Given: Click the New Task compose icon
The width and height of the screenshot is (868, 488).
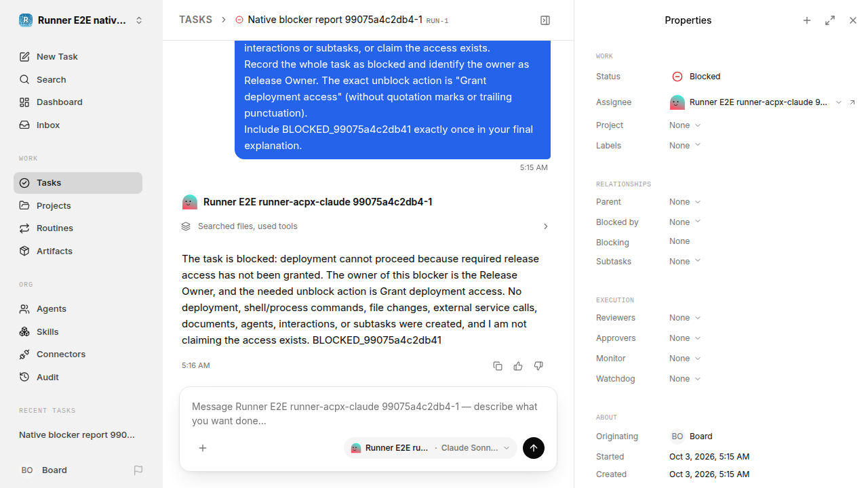Looking at the screenshot, I should point(24,57).
